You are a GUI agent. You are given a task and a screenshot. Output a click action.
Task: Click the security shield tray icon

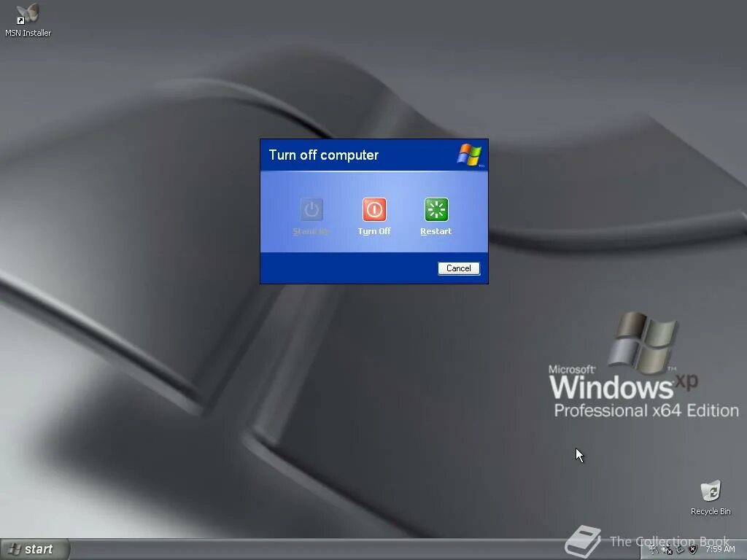(x=693, y=549)
